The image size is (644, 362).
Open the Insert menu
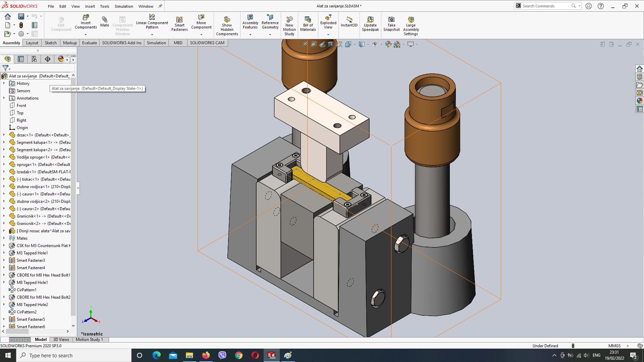[90, 6]
